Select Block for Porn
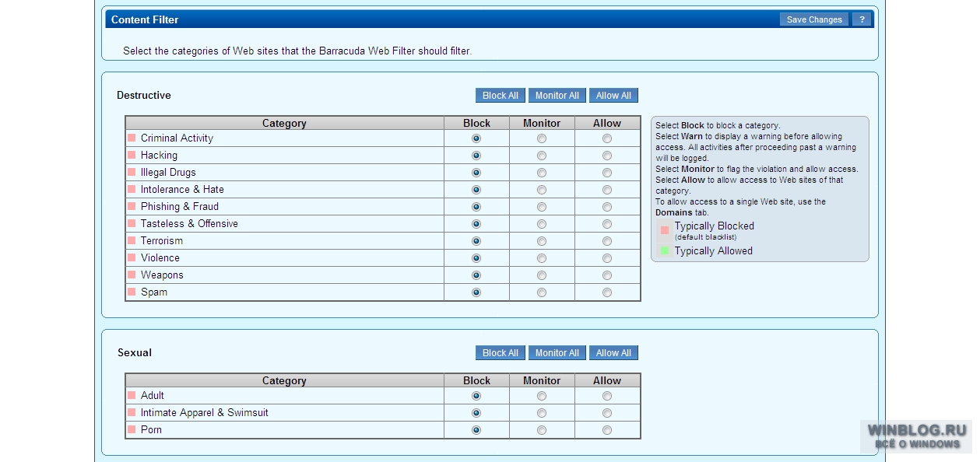The image size is (980, 462). 476,430
